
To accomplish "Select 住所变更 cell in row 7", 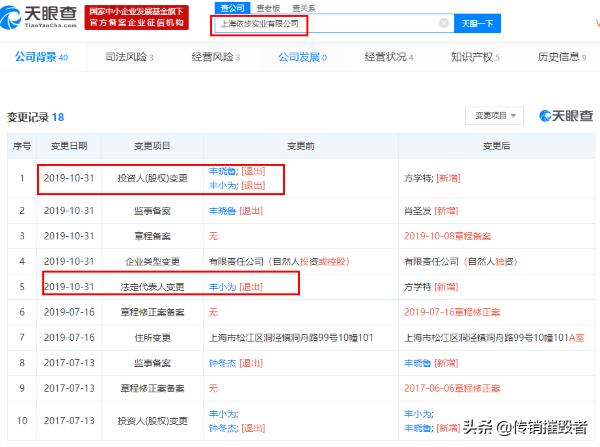I will [x=152, y=338].
